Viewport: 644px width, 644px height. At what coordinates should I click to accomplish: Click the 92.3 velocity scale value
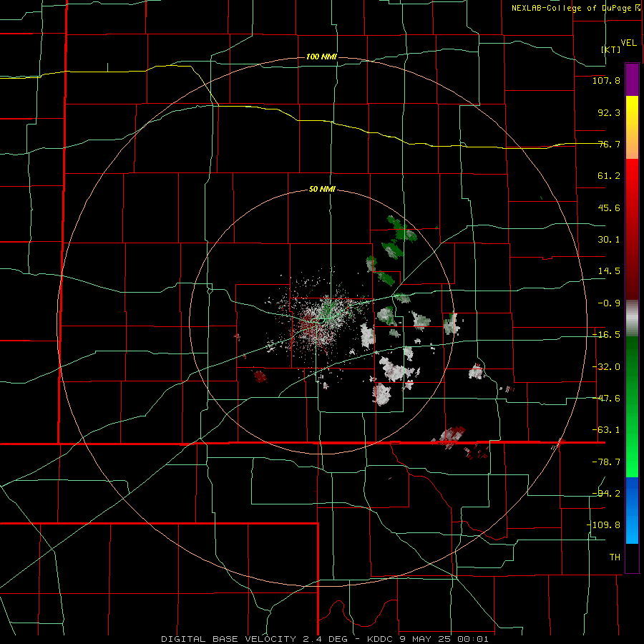609,112
